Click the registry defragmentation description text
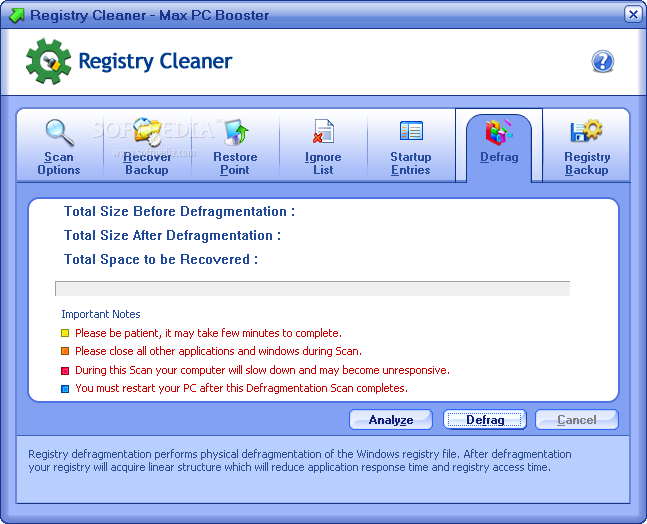This screenshot has width=647, height=524. [x=300, y=460]
